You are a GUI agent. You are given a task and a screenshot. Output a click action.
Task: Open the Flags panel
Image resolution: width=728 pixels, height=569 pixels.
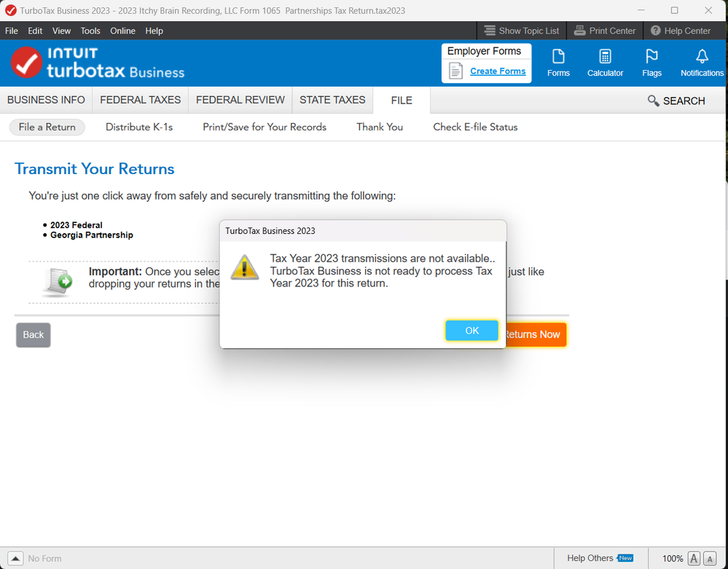click(x=651, y=62)
